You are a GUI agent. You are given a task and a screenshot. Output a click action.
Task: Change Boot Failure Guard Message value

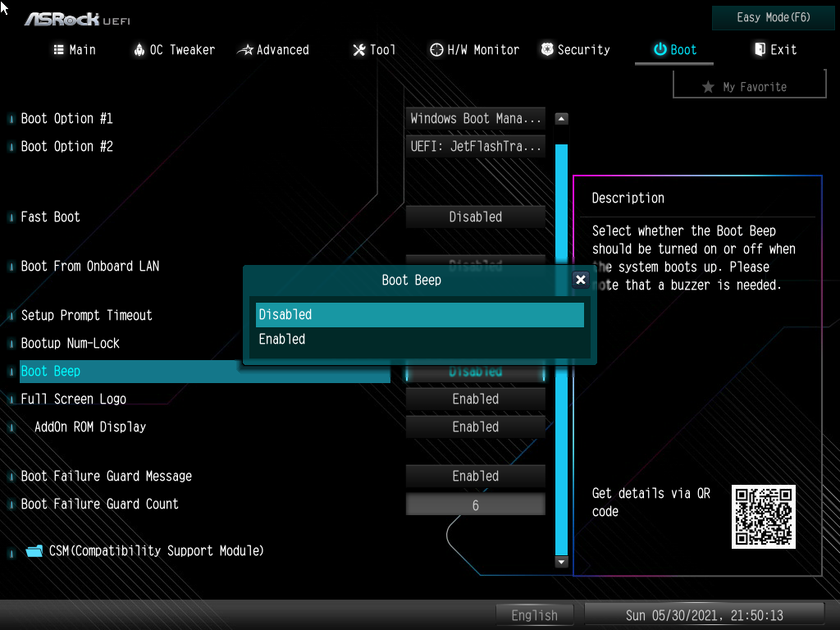(x=475, y=477)
